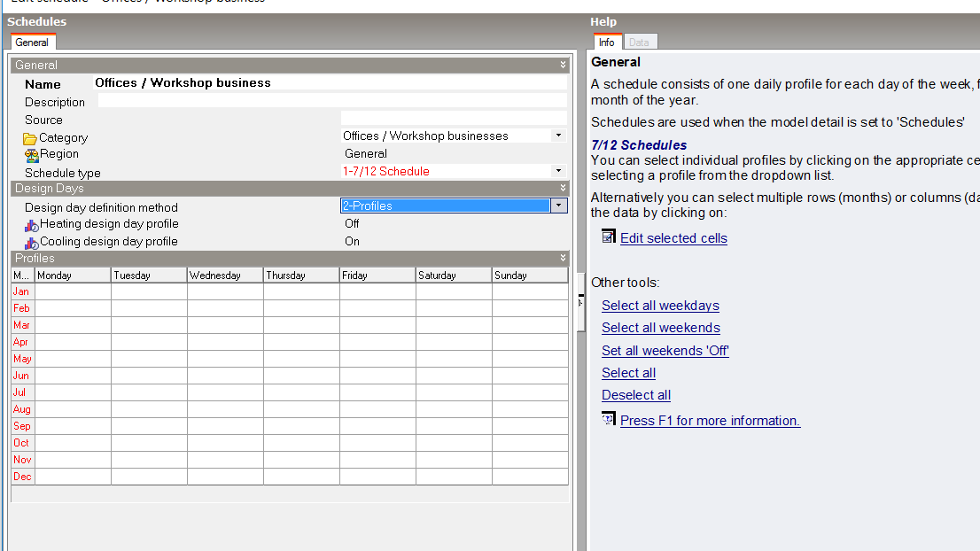This screenshot has width=980, height=551.
Task: Select the Jul month row
Action: pyautogui.click(x=23, y=392)
